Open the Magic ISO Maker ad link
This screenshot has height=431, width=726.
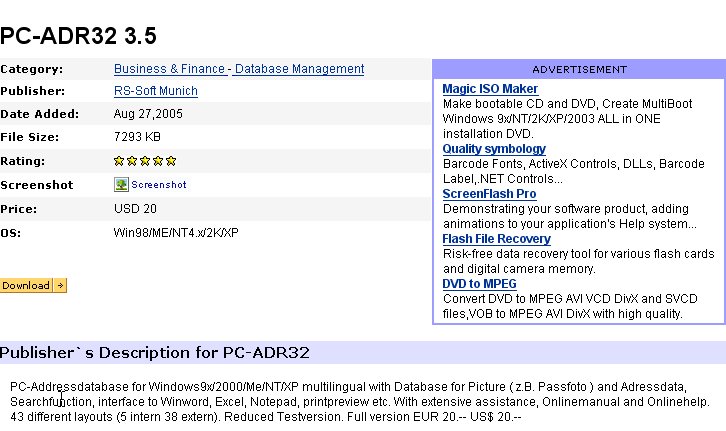pos(490,89)
